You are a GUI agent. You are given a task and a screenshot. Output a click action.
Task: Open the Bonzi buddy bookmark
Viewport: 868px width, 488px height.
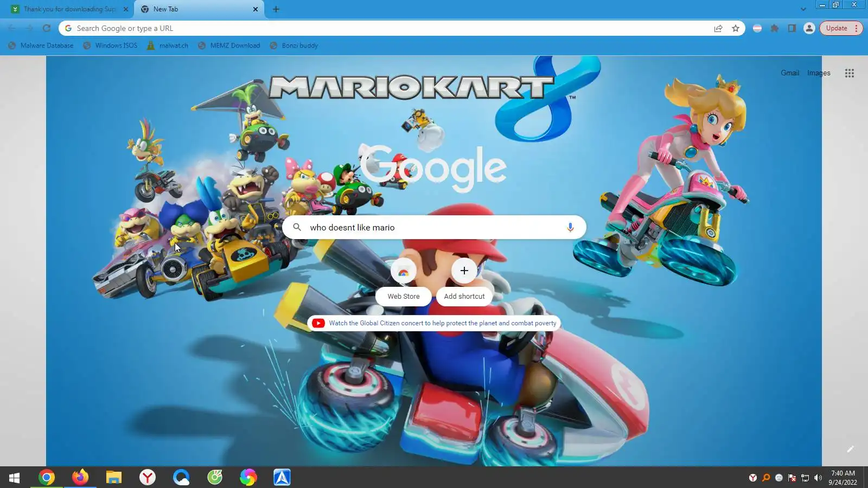[x=294, y=46]
